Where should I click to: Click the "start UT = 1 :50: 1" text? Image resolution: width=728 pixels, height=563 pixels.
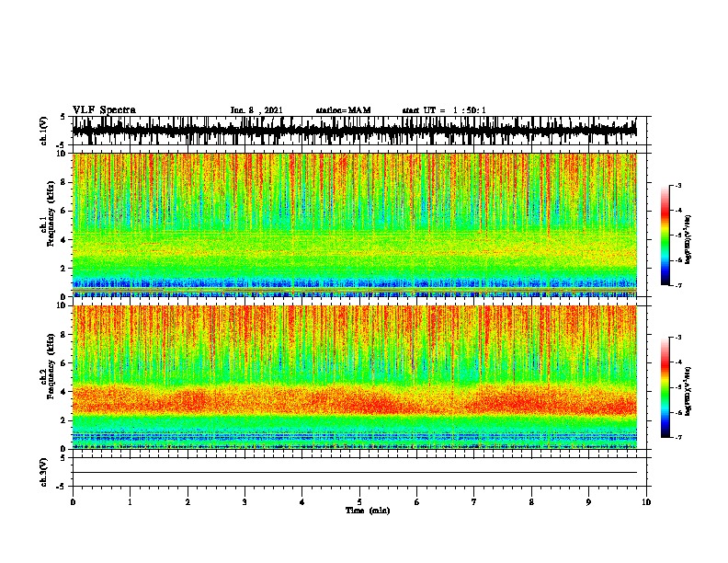(x=444, y=110)
